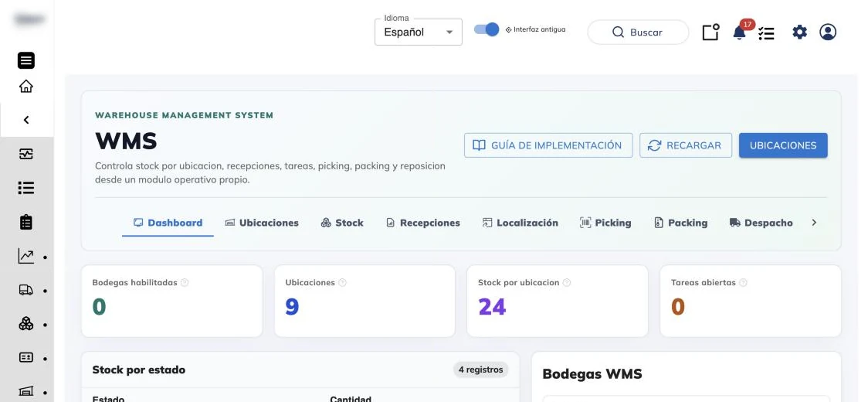Click the WMS page title
This screenshot has height=402, width=868.
click(x=126, y=141)
